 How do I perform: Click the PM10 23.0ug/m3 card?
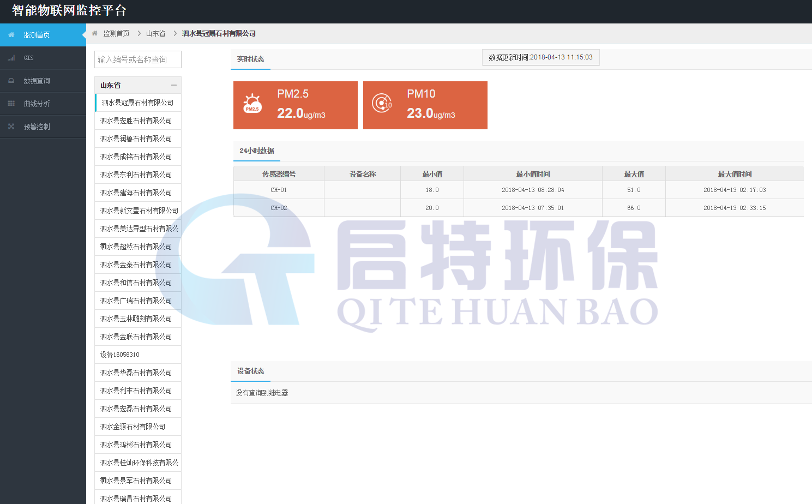(x=425, y=105)
